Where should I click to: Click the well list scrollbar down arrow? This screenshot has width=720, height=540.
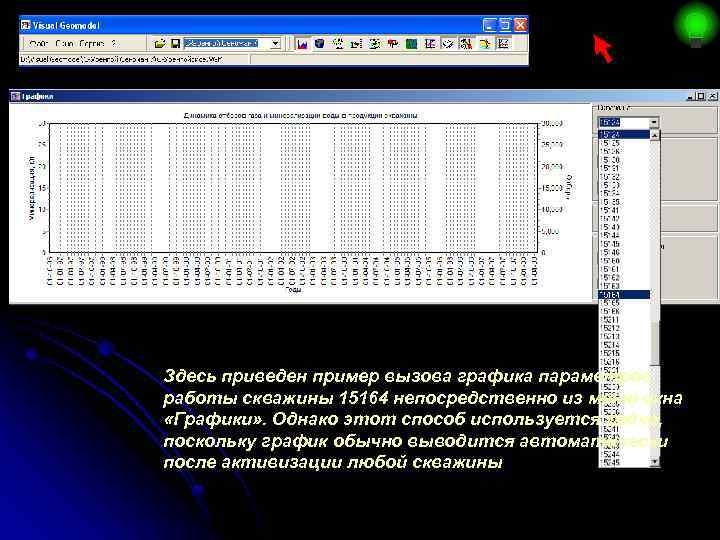655,461
